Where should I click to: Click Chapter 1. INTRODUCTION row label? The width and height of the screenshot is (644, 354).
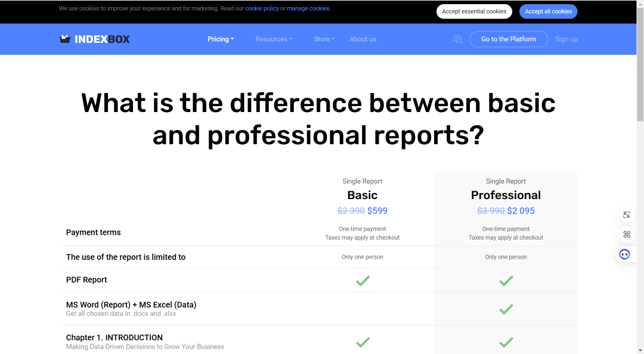(114, 337)
